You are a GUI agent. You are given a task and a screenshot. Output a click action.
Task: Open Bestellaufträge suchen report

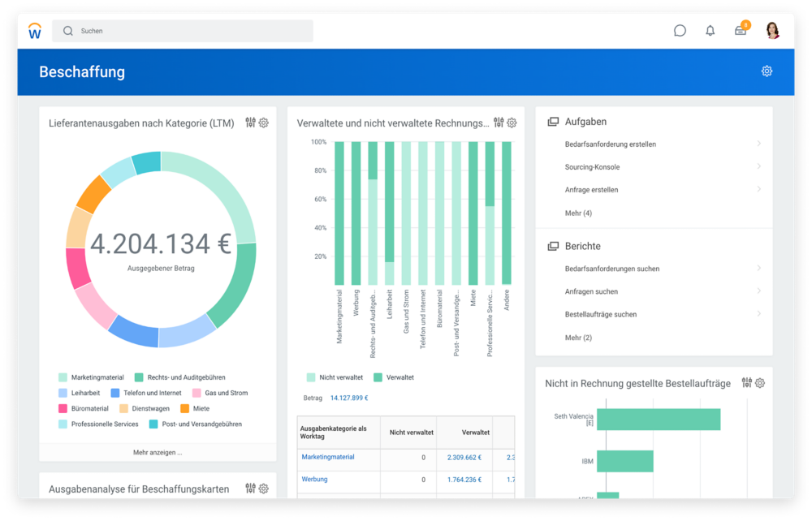pos(600,314)
